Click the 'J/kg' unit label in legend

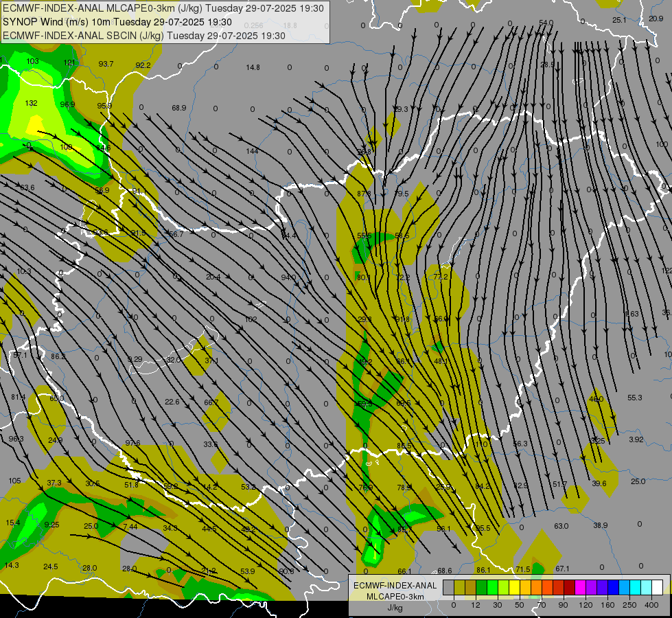click(395, 607)
